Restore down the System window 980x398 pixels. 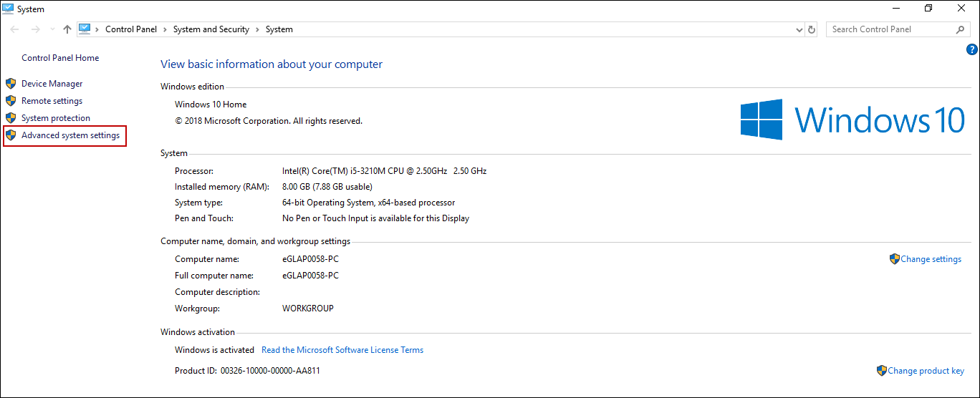tap(928, 8)
